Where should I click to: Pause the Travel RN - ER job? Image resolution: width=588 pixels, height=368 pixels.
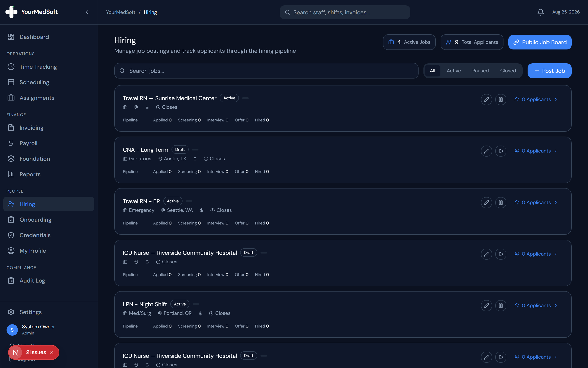click(501, 203)
